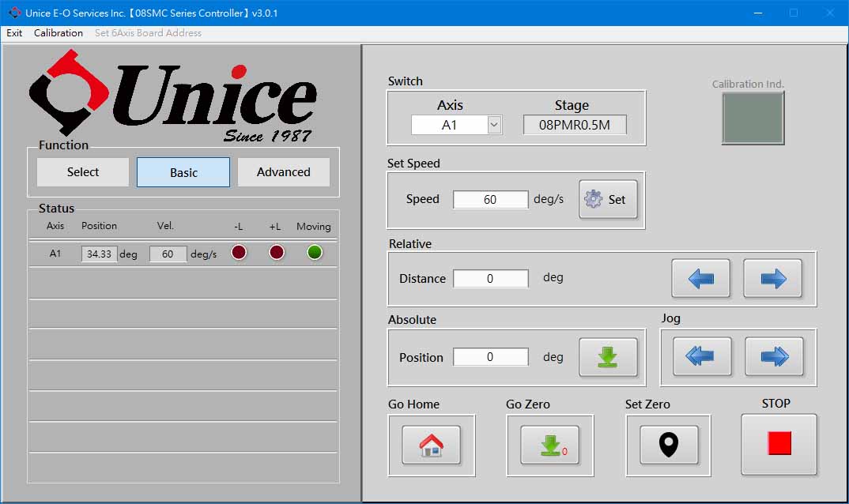This screenshot has width=849, height=504.
Task: Open the Calibration menu
Action: 58,33
